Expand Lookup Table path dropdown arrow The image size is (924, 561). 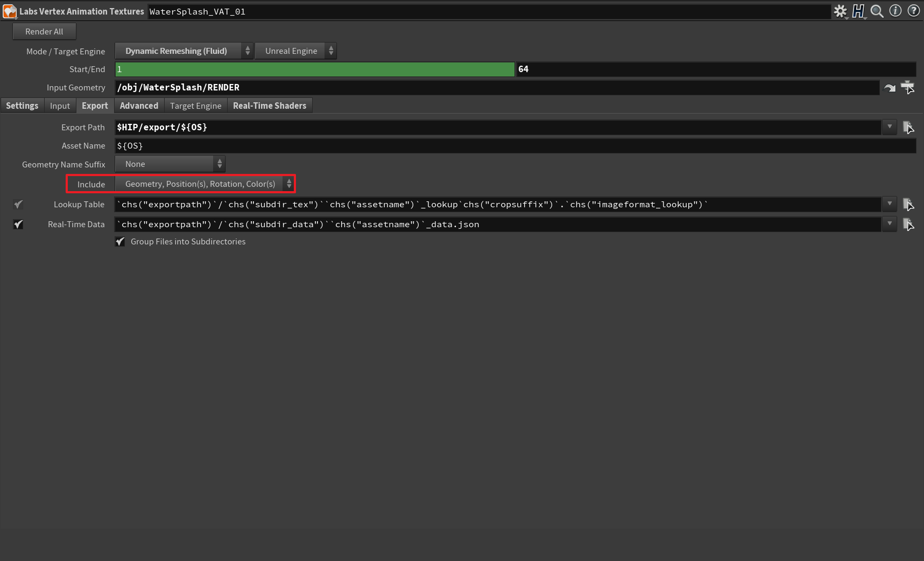pos(890,204)
